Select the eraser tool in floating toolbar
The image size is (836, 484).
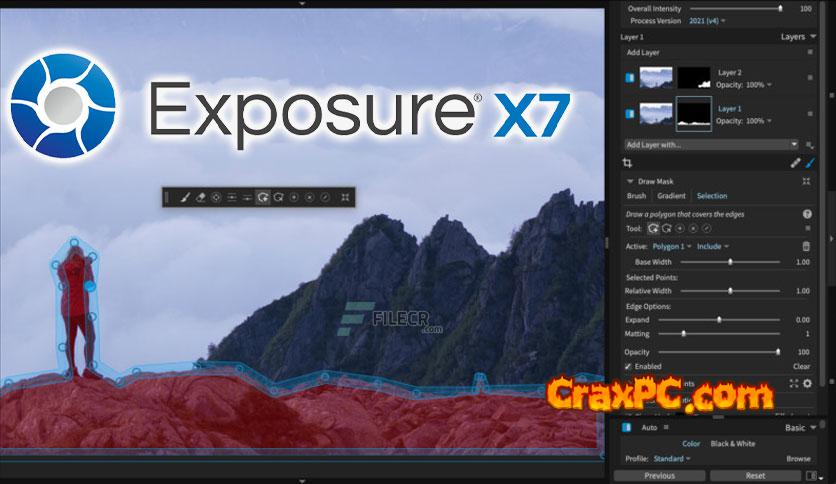(200, 197)
